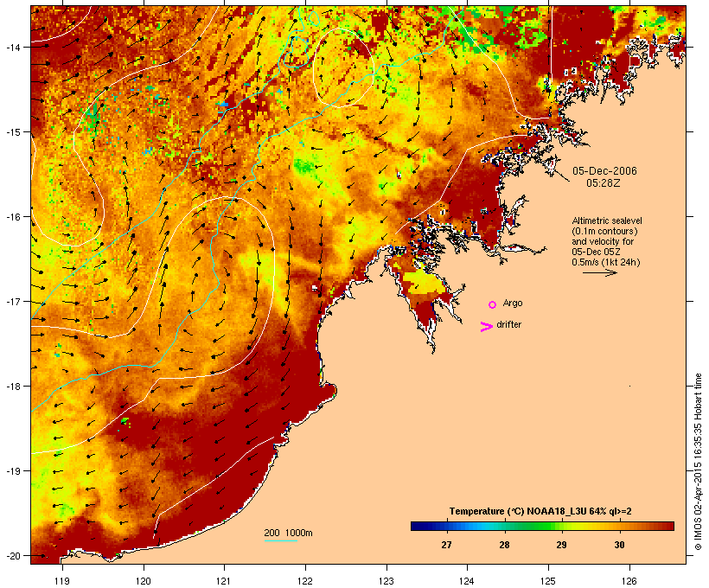
Task: Click latitude axis label -19
Action: click(13, 470)
